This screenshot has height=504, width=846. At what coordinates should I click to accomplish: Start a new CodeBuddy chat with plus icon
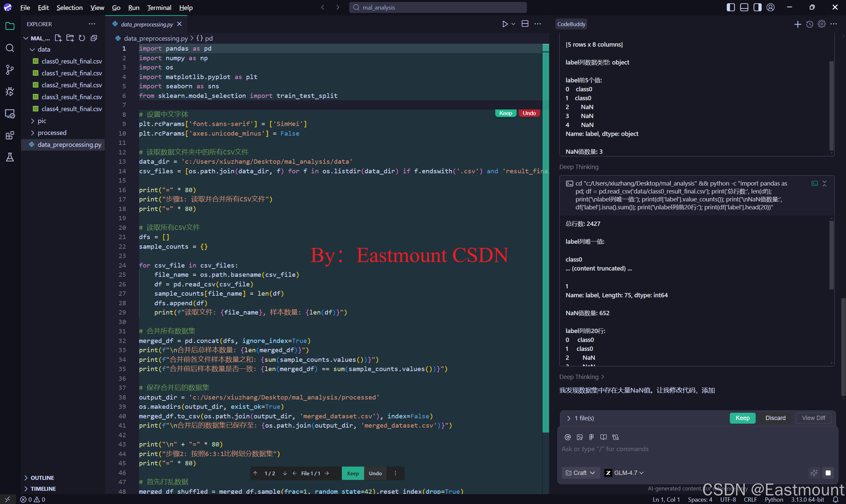[x=797, y=24]
